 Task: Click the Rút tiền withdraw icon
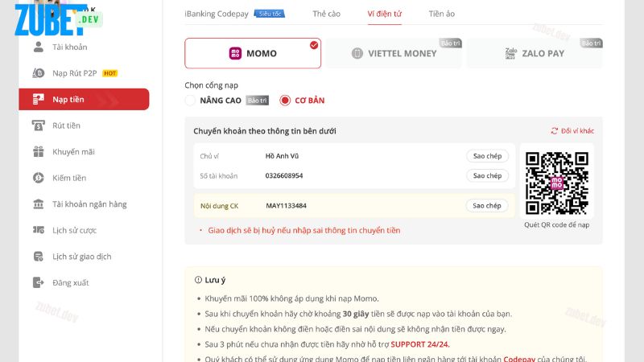click(x=38, y=125)
